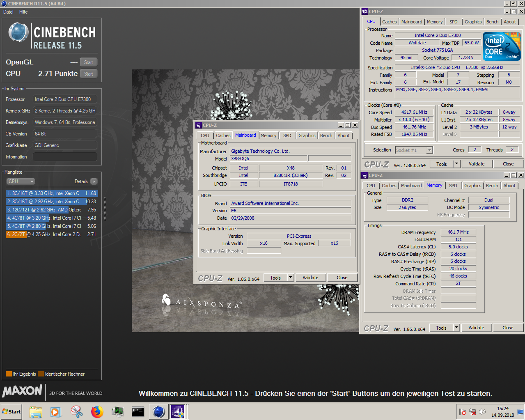Launch Windows Media Player from taskbar
This screenshot has height=420, width=525.
[x=56, y=411]
